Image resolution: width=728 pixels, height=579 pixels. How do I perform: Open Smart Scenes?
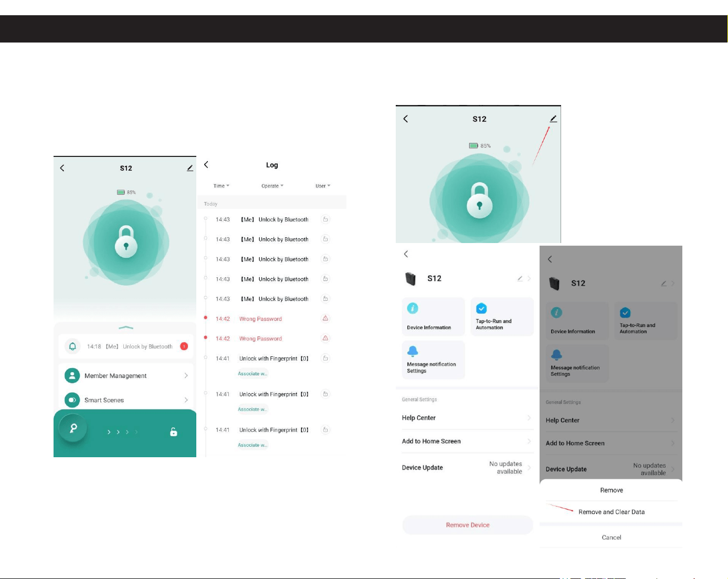tap(126, 400)
